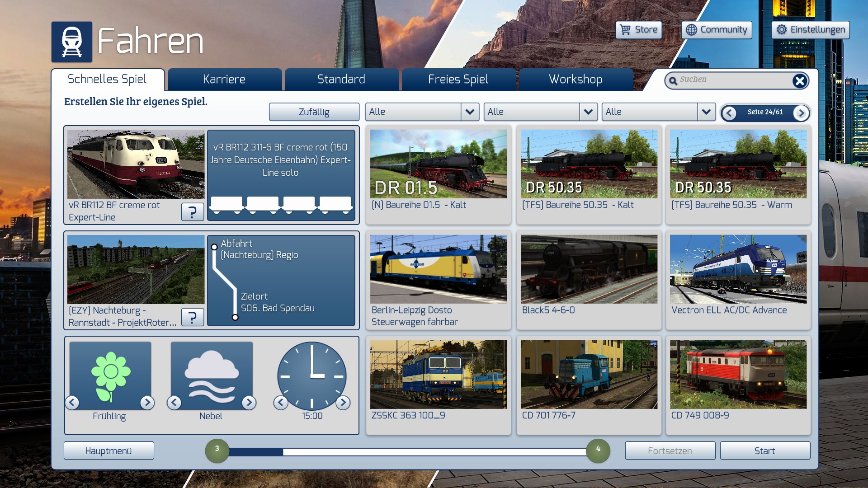The width and height of the screenshot is (868, 488).
Task: Expand the first Alle filter dropdown
Action: click(x=470, y=112)
